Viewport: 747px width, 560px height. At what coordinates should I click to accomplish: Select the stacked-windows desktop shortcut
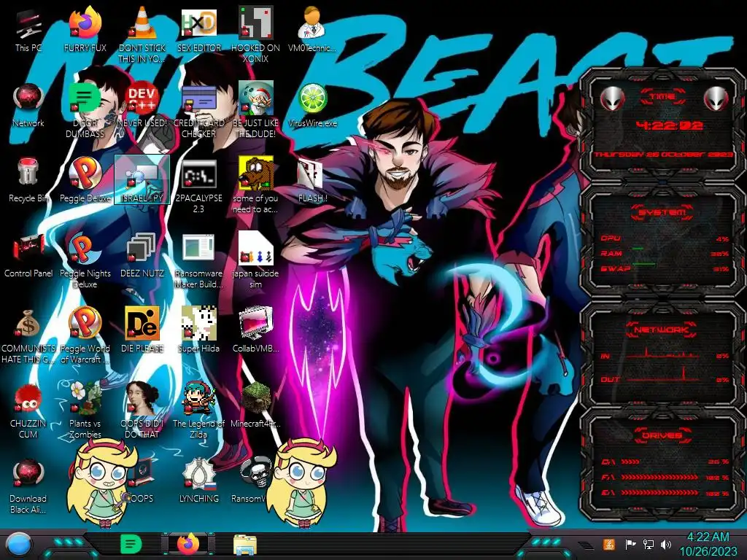coord(142,255)
